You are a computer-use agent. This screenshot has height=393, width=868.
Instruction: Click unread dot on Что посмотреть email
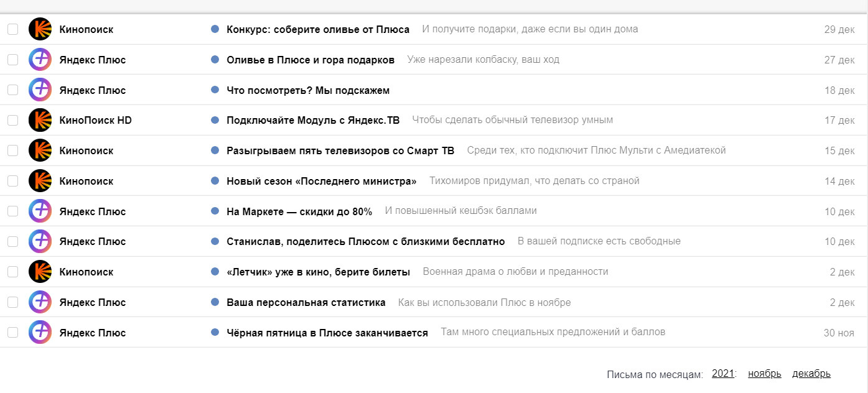click(x=215, y=90)
